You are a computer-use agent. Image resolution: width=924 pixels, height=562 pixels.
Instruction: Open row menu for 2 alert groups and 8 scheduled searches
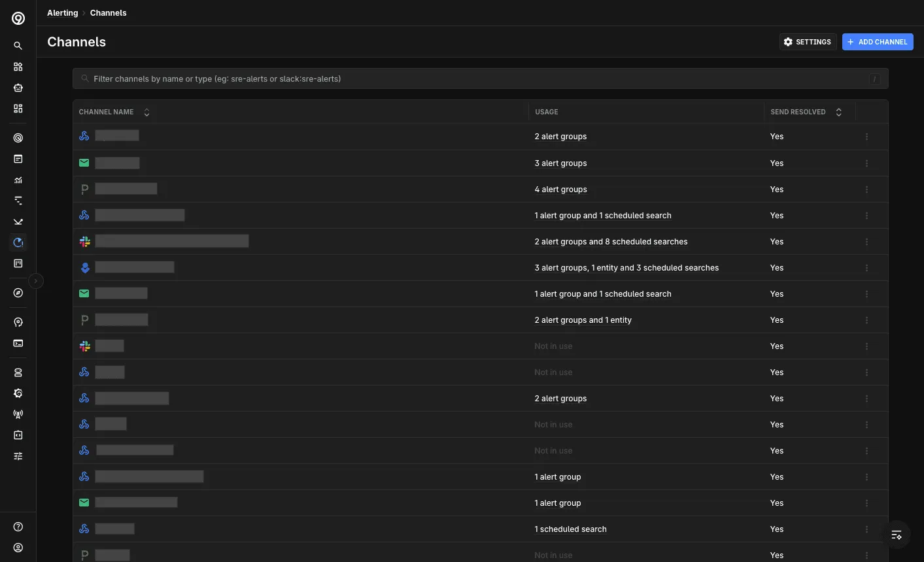867,241
